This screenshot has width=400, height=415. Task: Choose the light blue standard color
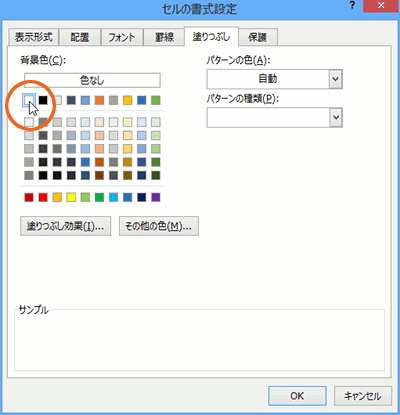tap(113, 197)
